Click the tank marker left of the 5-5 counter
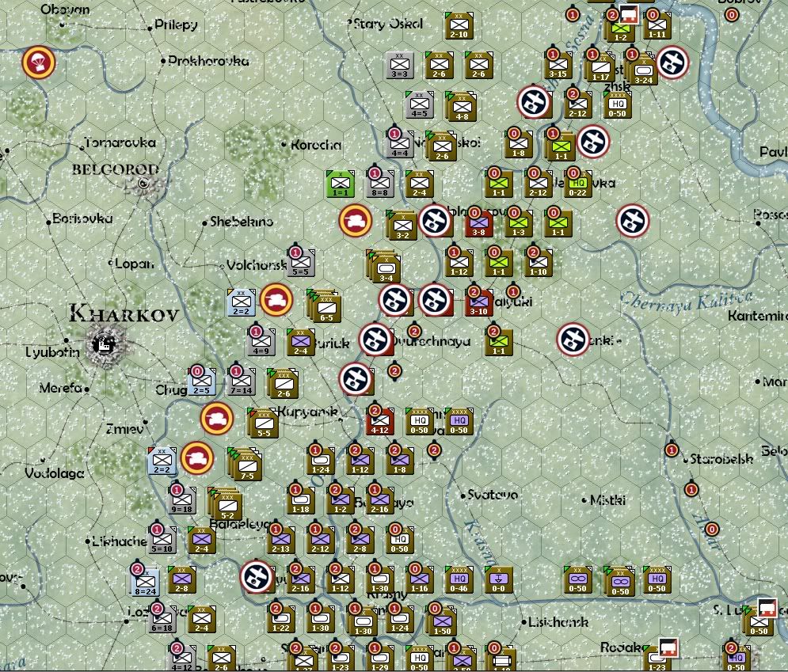This screenshot has width=788, height=672. click(216, 419)
